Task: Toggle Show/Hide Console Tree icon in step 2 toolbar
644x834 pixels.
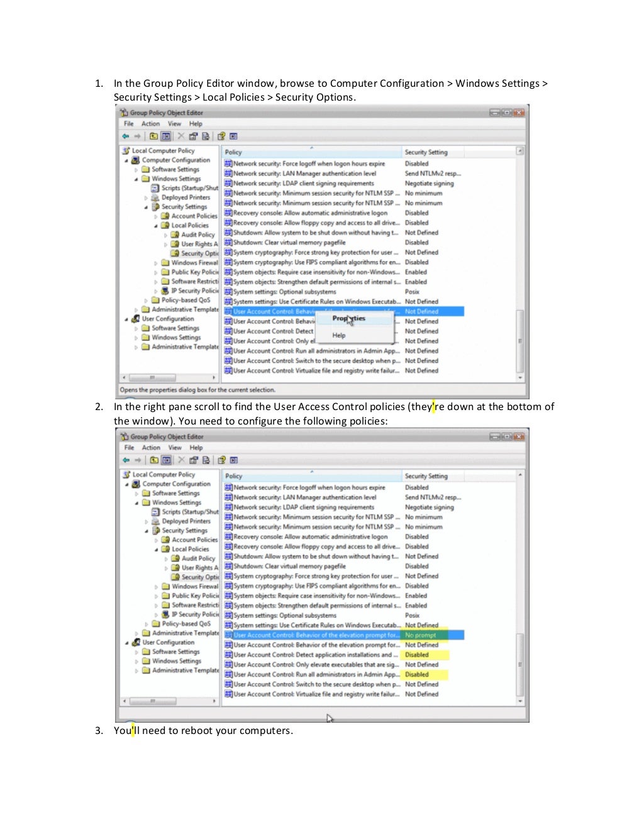Action: (167, 460)
